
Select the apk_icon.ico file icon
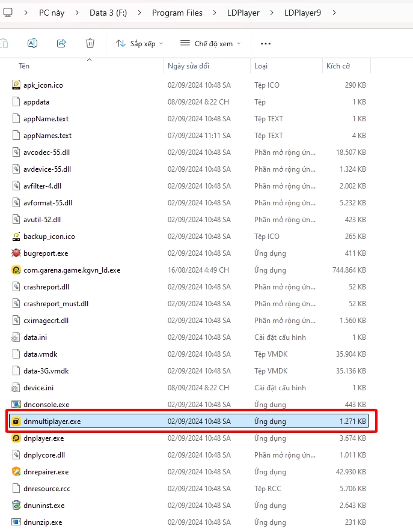tap(16, 85)
